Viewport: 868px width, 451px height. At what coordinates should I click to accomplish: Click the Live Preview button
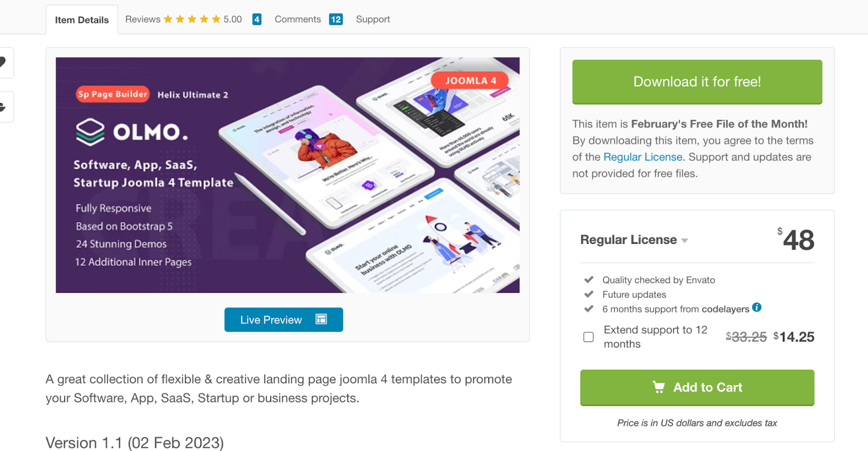pos(284,320)
